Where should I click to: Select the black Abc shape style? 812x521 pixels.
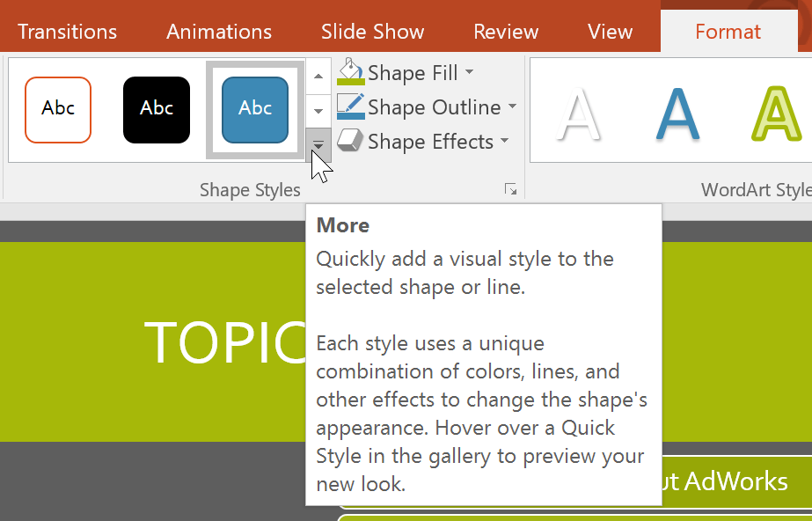point(156,109)
